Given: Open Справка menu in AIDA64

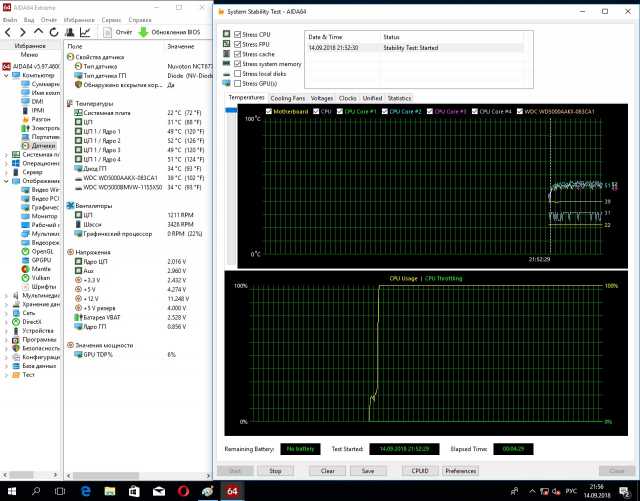Looking at the screenshot, I should (140, 20).
